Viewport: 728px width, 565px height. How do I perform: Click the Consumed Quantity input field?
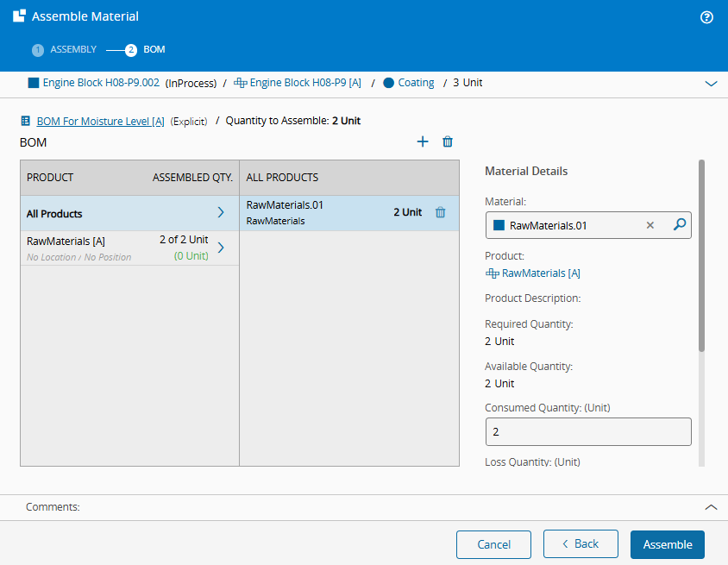588,431
